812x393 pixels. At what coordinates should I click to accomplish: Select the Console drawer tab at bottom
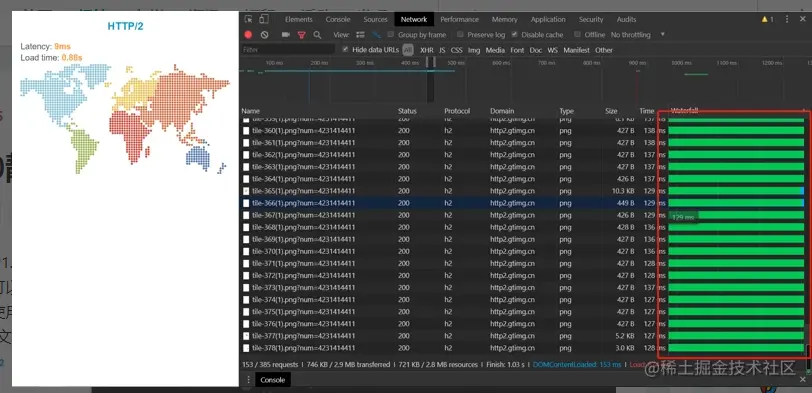pos(272,380)
